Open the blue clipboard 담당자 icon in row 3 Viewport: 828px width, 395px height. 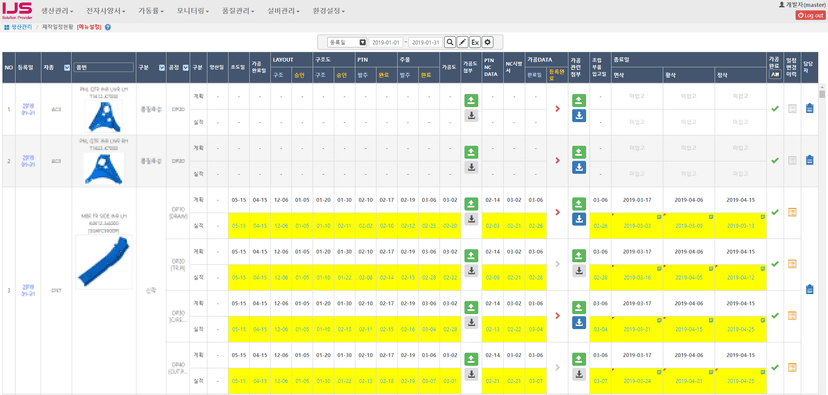point(809,289)
